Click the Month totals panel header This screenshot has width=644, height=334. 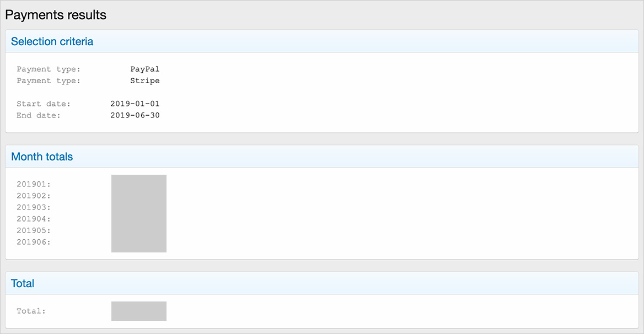pos(42,157)
